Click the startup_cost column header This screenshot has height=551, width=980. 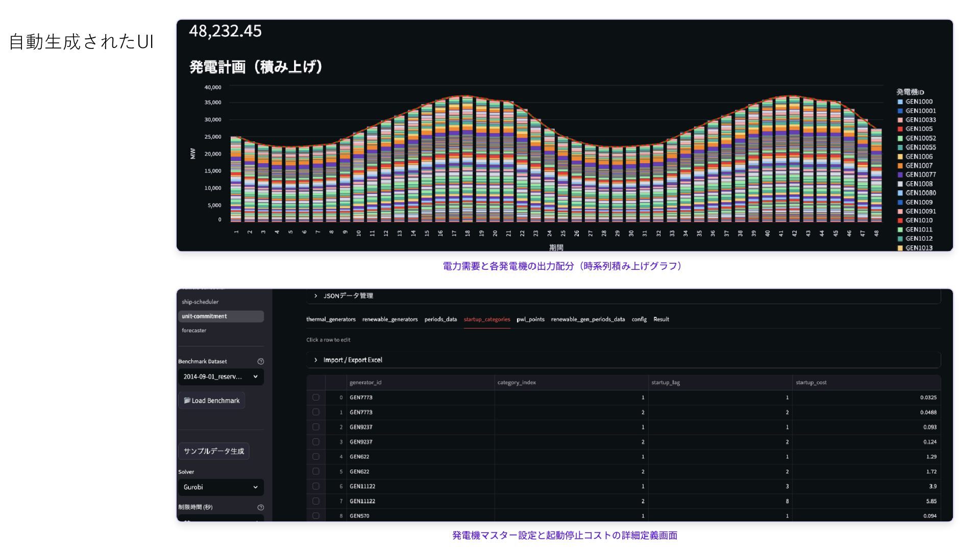point(811,383)
